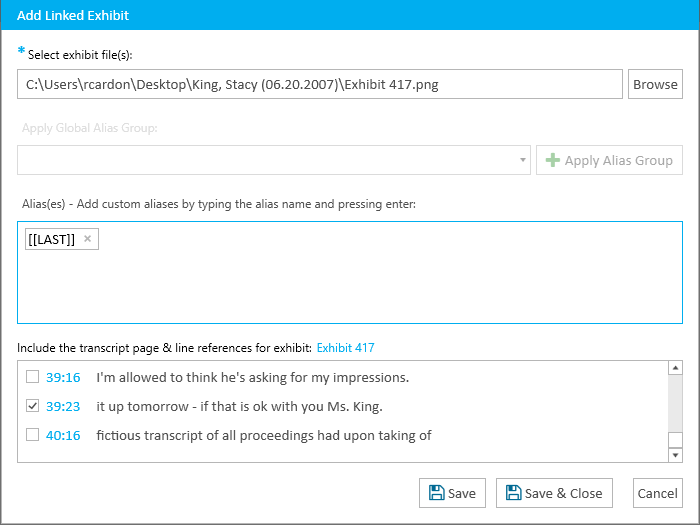Click the Browse button for exhibit files
The height and width of the screenshot is (525, 700).
tap(655, 84)
